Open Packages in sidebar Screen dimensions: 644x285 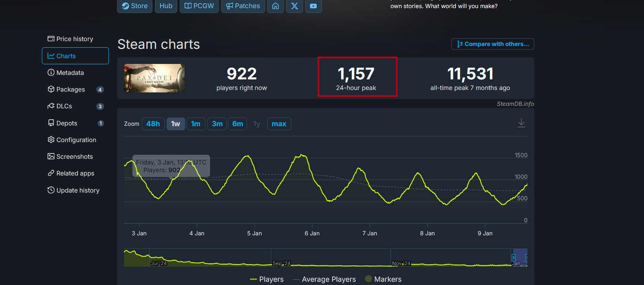coord(75,90)
